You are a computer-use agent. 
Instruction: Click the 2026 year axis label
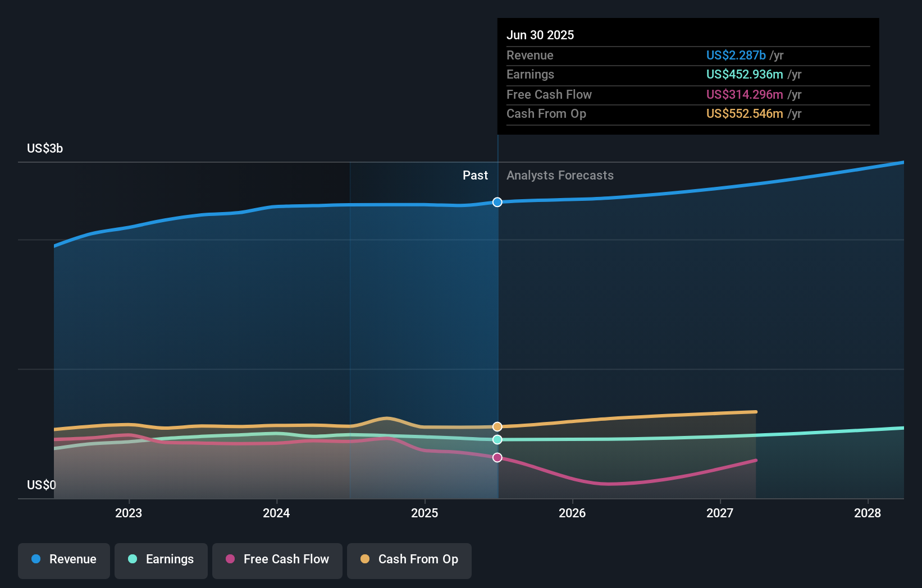(x=572, y=513)
